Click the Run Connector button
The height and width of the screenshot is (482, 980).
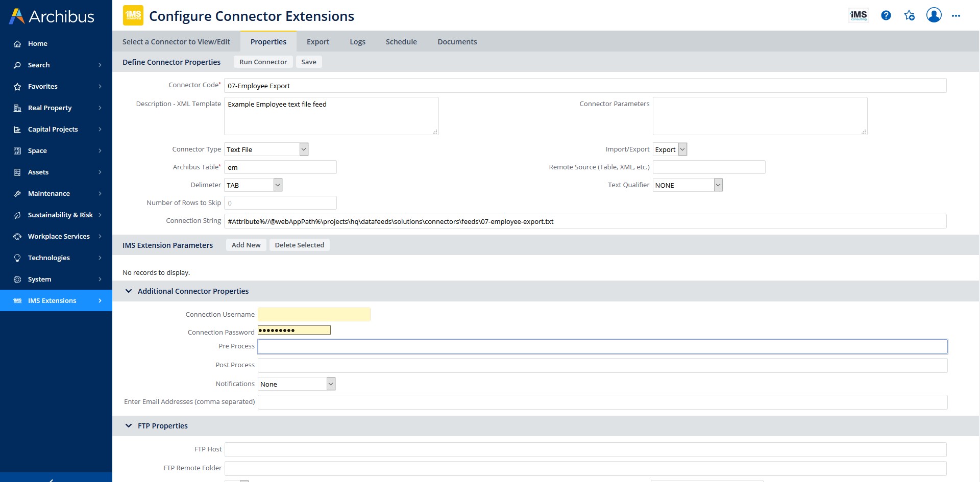pyautogui.click(x=263, y=62)
